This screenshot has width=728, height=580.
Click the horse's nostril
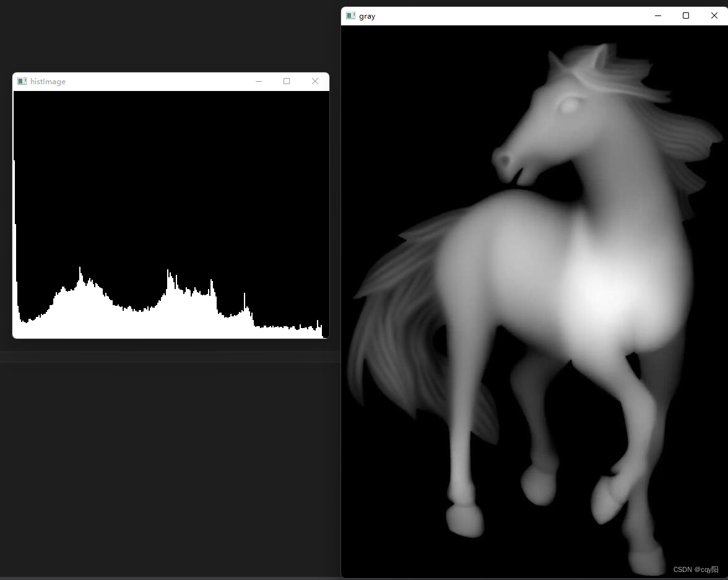click(x=505, y=161)
